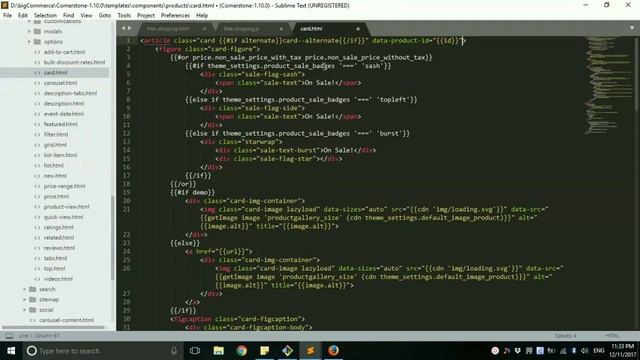Open price-range.html in sidebar

pos(64,186)
